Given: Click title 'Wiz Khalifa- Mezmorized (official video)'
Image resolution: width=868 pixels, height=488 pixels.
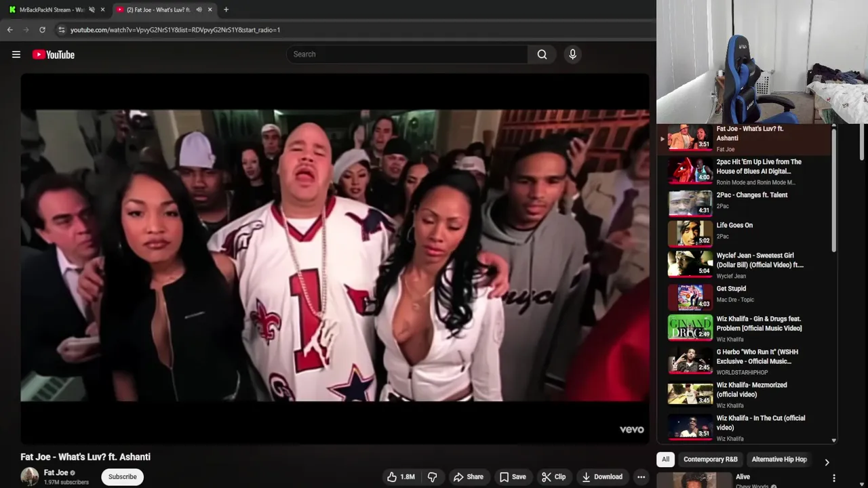Looking at the screenshot, I should 751,390.
